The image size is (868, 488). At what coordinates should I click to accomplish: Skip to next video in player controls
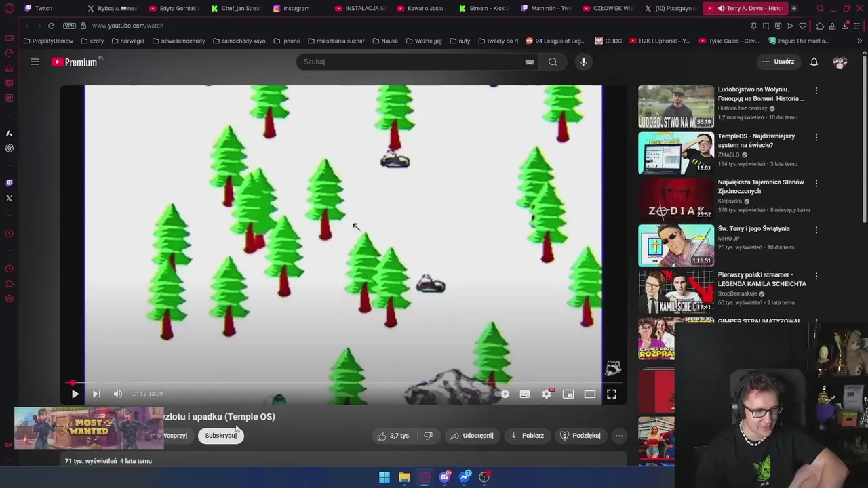[x=96, y=394]
